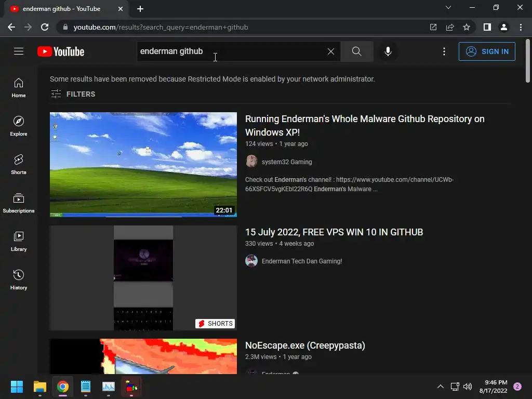The width and height of the screenshot is (532, 399).
Task: Go to Home in the sidebar
Action: (x=19, y=88)
